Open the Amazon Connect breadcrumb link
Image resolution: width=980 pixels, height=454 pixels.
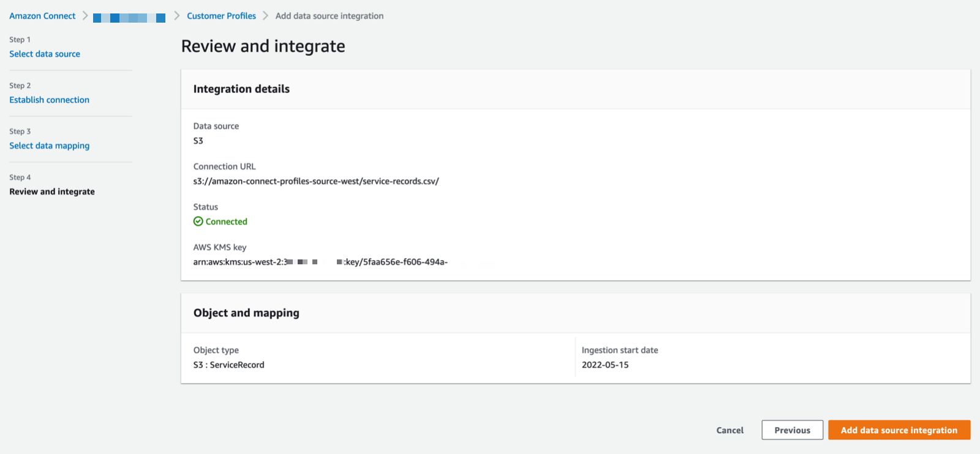click(42, 16)
